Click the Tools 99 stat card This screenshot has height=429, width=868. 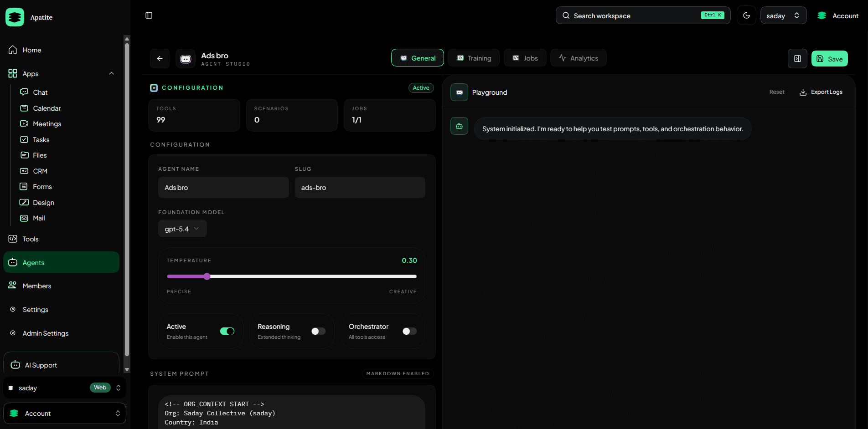click(x=194, y=115)
